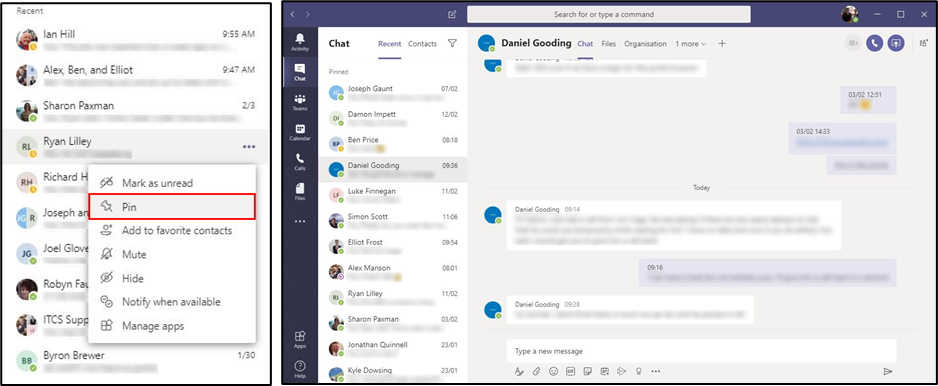This screenshot has width=938, height=386.
Task: Open the Teams section in sidebar
Action: (x=300, y=102)
